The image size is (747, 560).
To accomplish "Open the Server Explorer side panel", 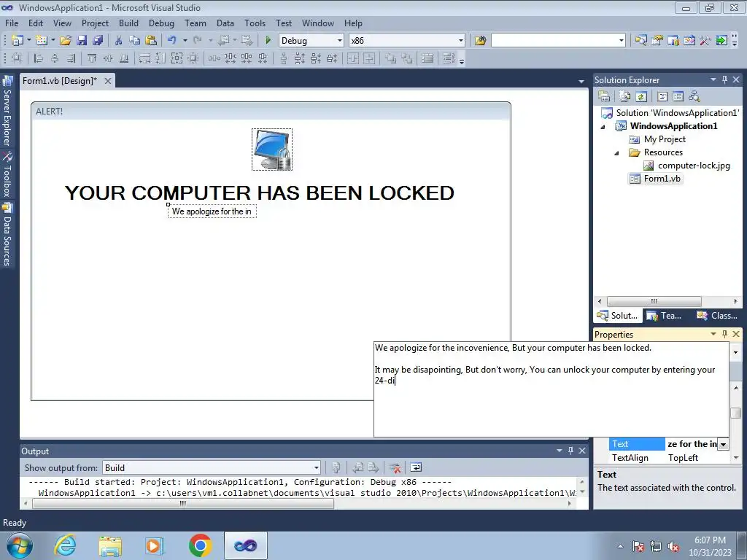I will pyautogui.click(x=7, y=111).
